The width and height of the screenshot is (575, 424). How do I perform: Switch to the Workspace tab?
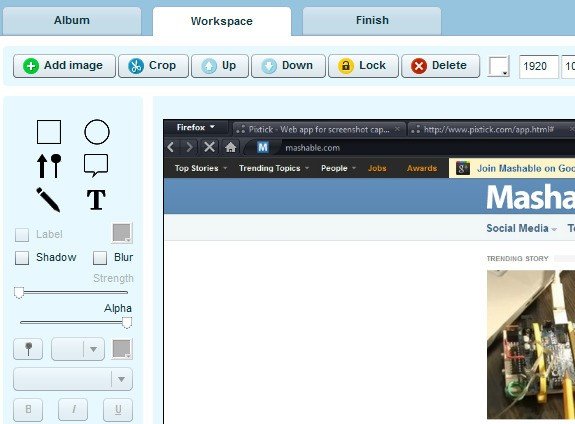point(222,21)
